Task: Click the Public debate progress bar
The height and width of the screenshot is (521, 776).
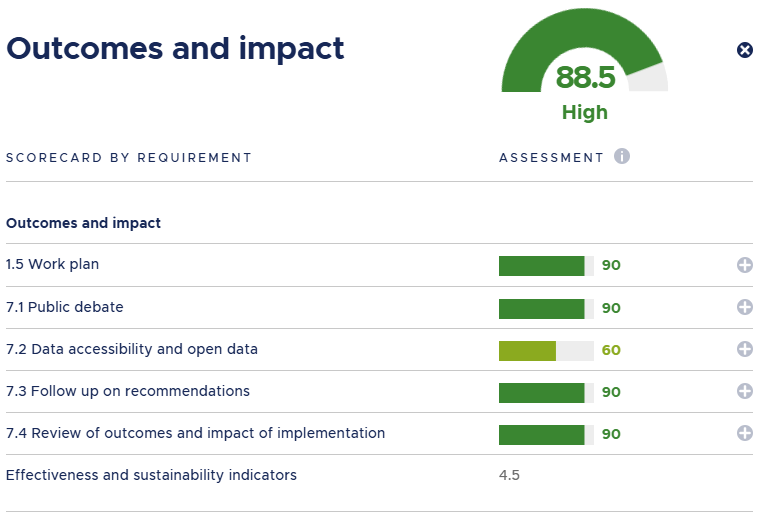Action: click(x=546, y=307)
